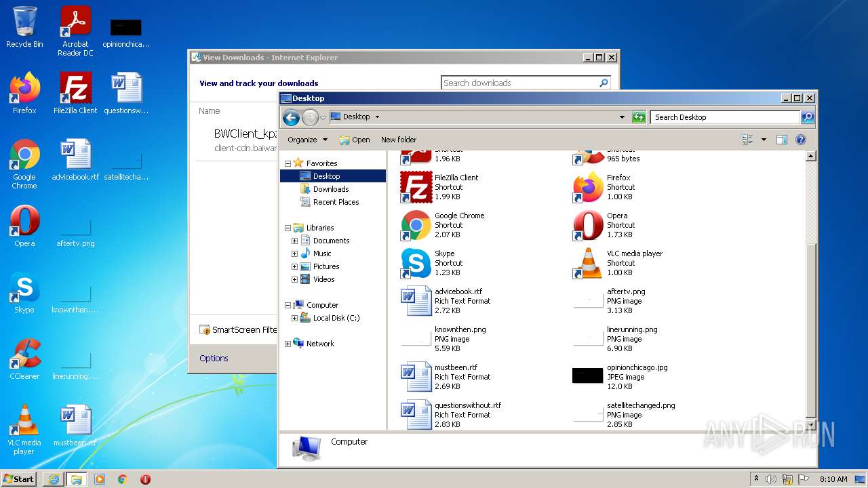This screenshot has height=488, width=868.
Task: Select Desktop under Favorites
Action: (332, 176)
